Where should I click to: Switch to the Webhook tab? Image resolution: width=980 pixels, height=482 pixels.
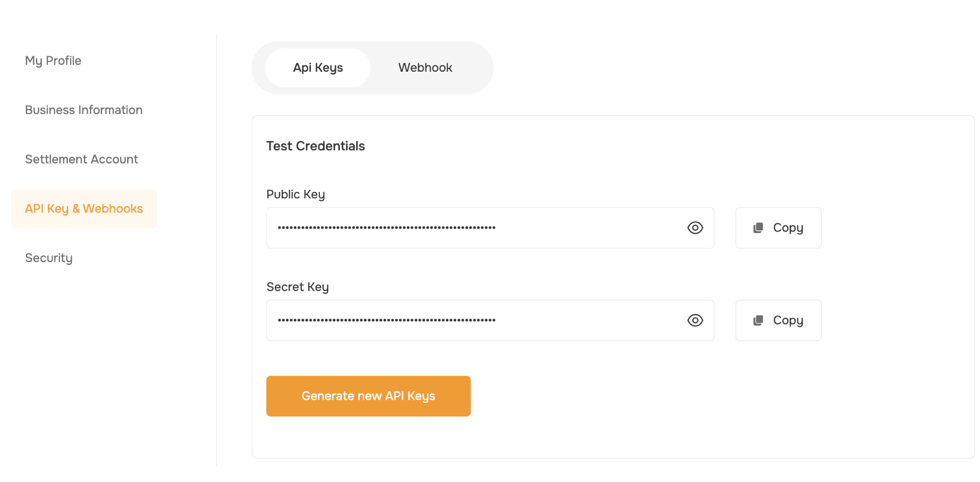point(425,68)
